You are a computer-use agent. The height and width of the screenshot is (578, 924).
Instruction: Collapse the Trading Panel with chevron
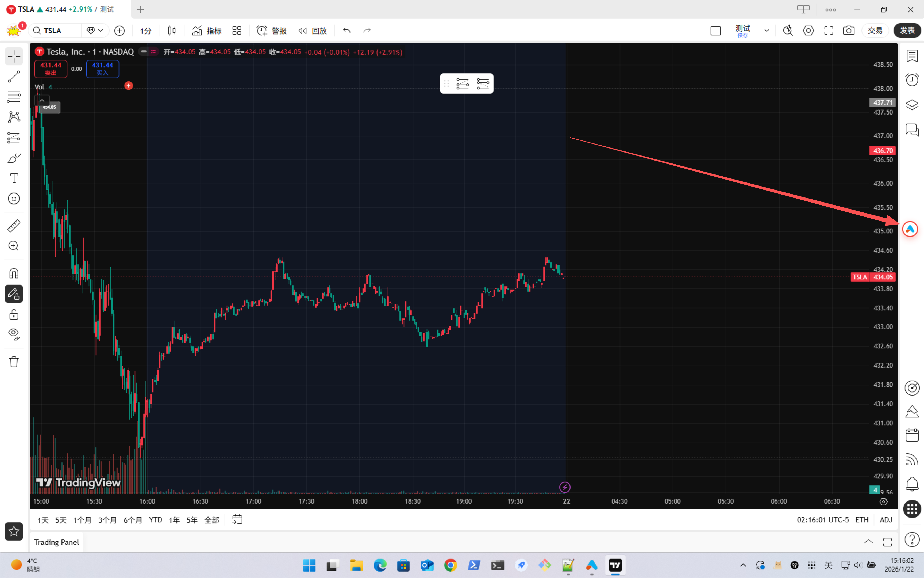pyautogui.click(x=868, y=542)
